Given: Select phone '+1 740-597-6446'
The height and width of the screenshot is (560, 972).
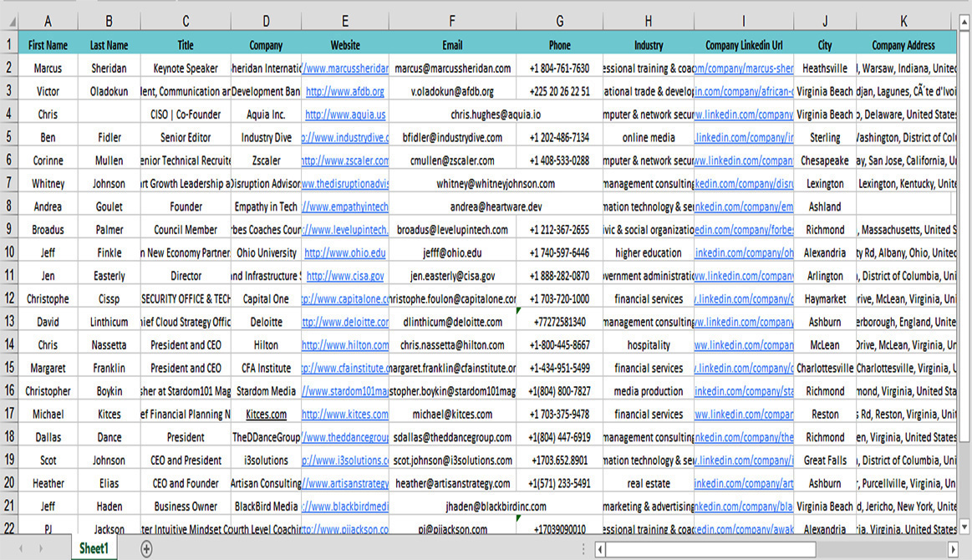Looking at the screenshot, I should pos(559,252).
